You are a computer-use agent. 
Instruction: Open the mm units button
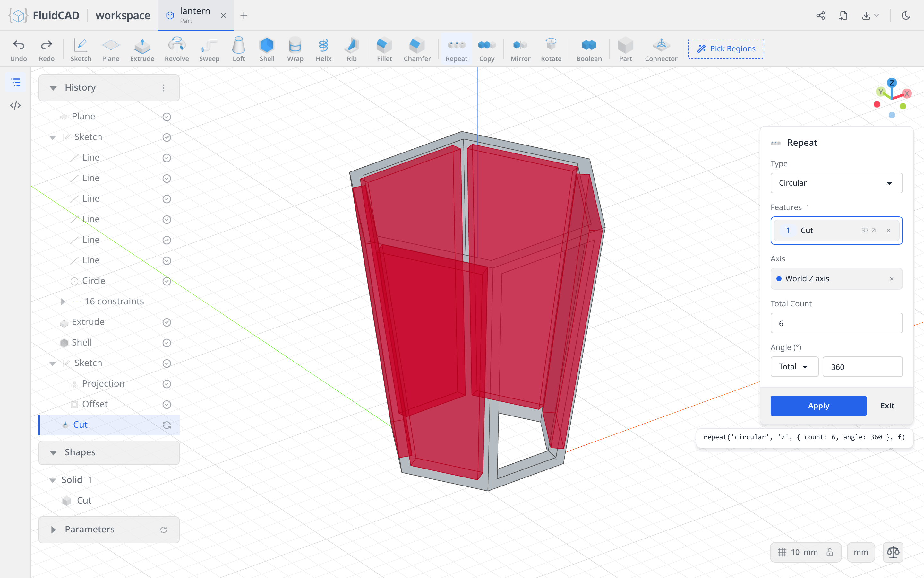click(860, 552)
